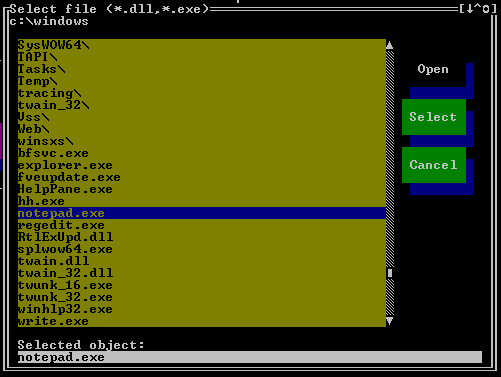Choose twain_32.dll in the list
The image size is (501, 377).
[202, 273]
